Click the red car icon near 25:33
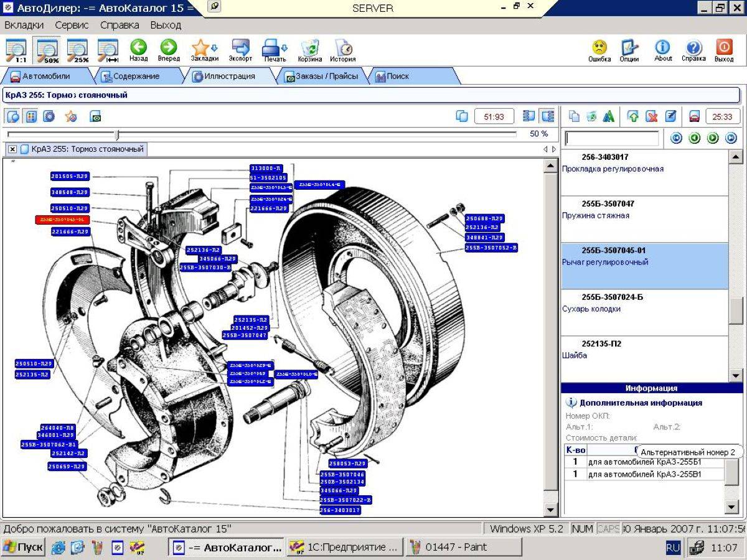 (x=695, y=116)
